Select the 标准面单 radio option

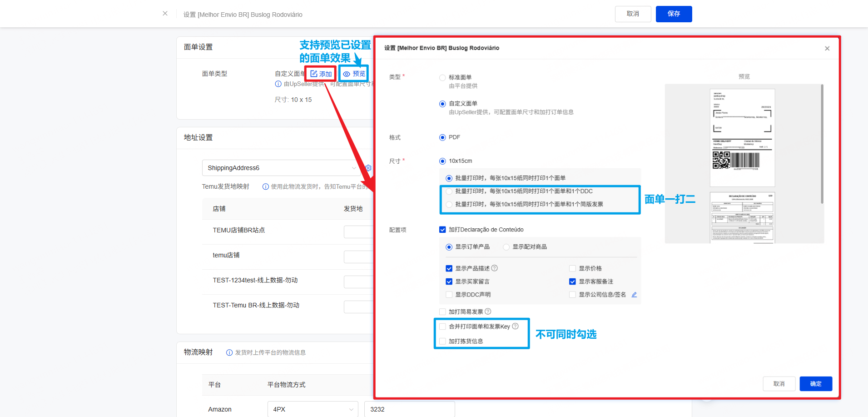(442, 78)
